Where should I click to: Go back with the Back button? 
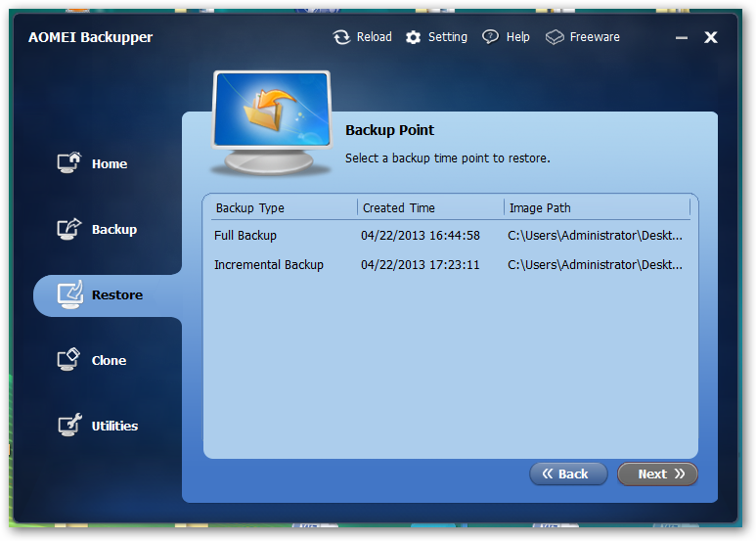pos(568,473)
